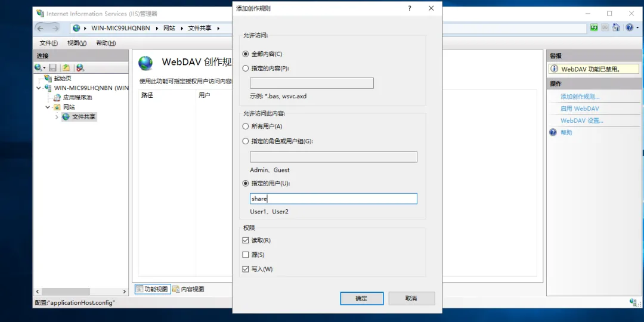The image size is (644, 322).
Task: Click the WebDAV 设置... action link
Action: pos(581,120)
